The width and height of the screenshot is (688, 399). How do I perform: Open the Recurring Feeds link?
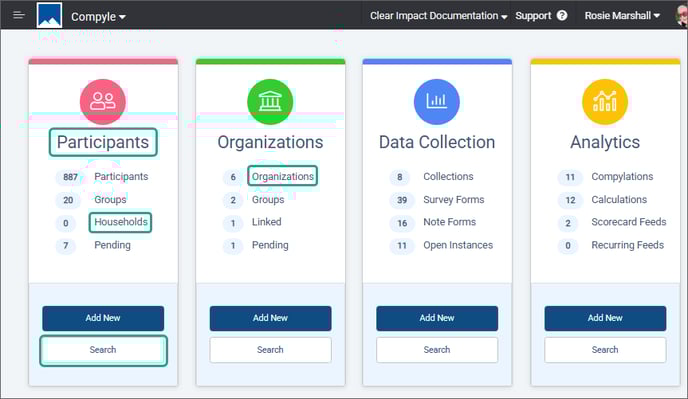627,245
